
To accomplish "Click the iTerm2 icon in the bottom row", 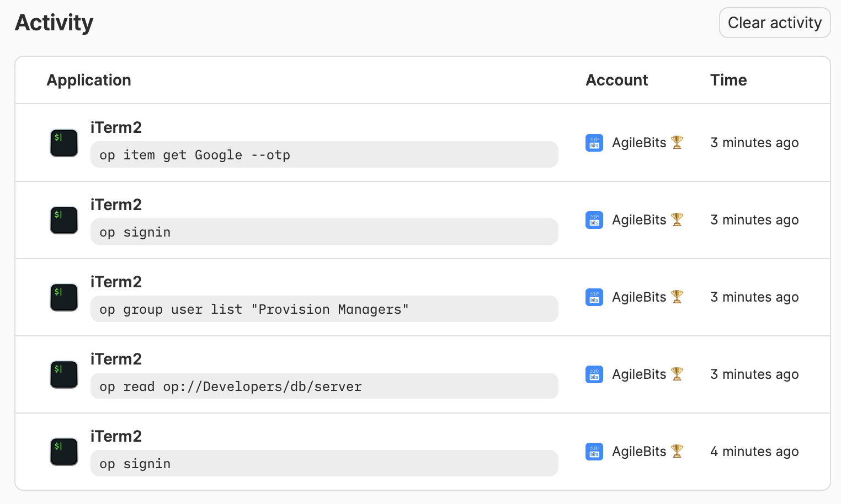I will (x=63, y=452).
